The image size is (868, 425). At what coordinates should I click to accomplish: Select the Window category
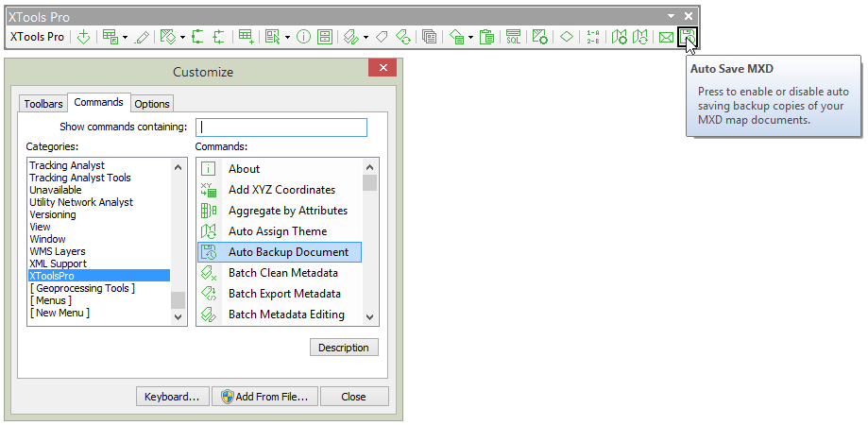click(47, 239)
